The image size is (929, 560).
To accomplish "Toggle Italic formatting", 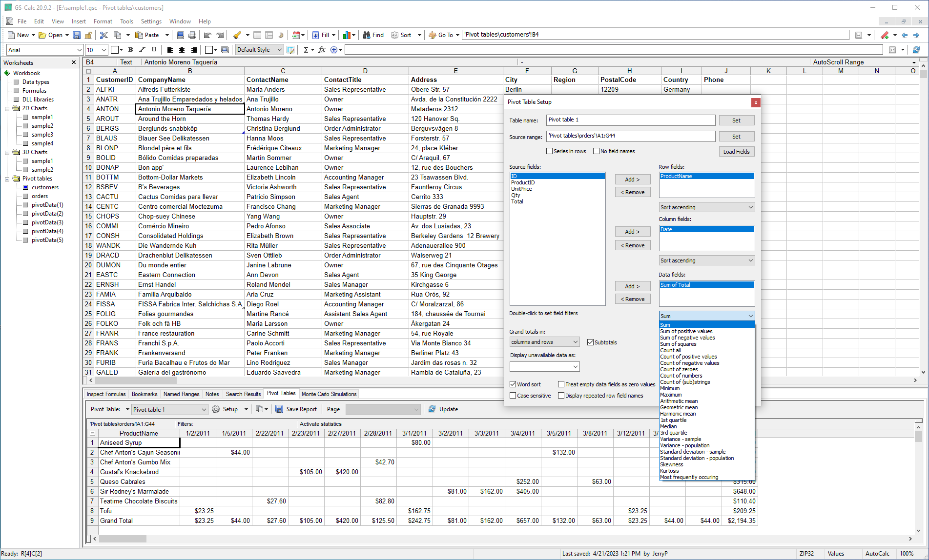I will coord(142,50).
